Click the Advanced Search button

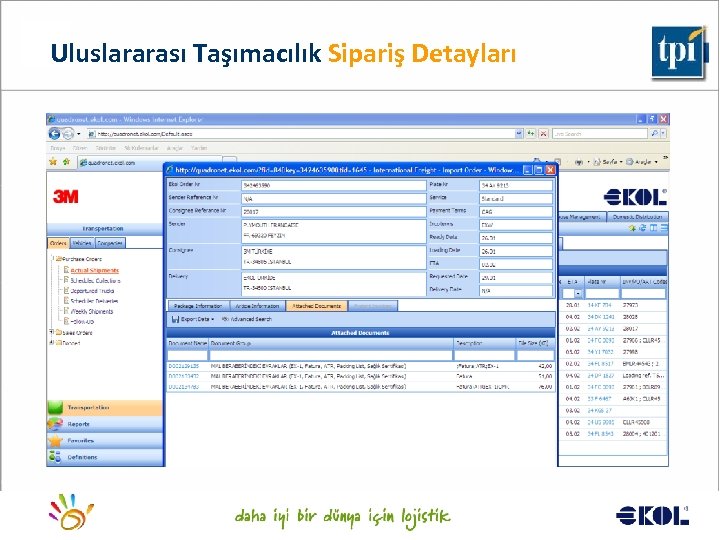pyautogui.click(x=247, y=319)
